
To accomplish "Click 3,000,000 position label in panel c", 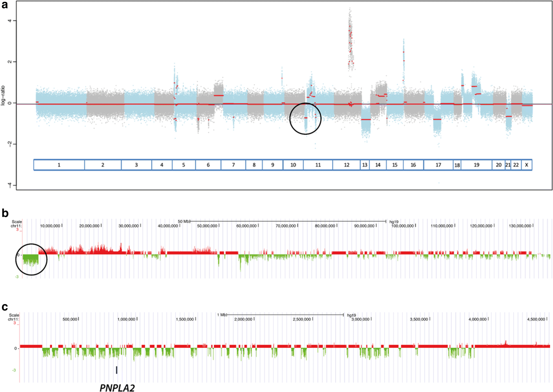I will [360, 319].
